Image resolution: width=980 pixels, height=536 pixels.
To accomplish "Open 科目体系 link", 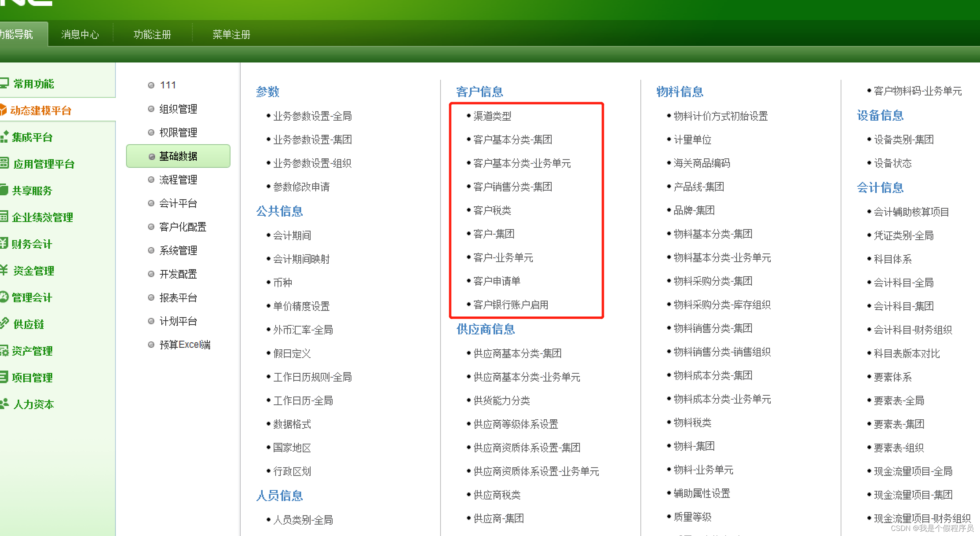I will click(893, 259).
